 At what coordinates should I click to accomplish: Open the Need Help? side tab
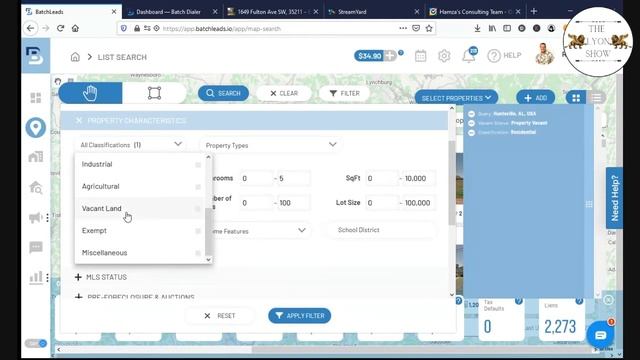[615, 198]
